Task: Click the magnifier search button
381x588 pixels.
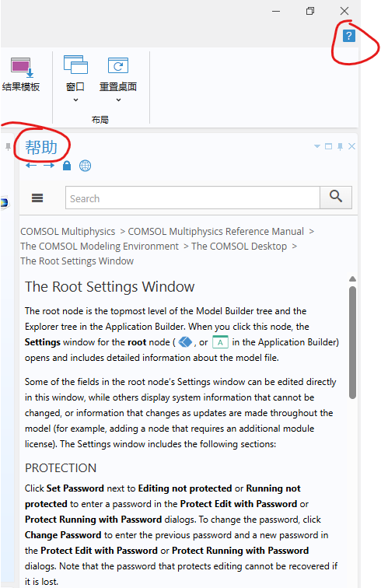Action: coord(336,198)
